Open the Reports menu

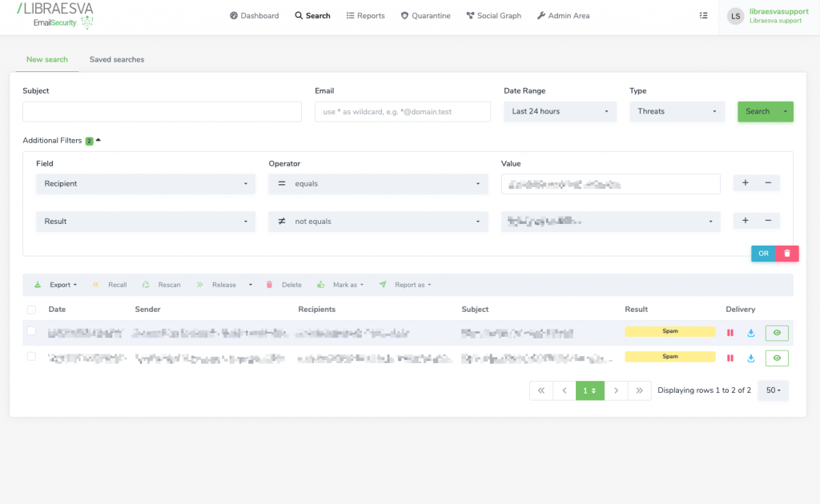point(365,16)
